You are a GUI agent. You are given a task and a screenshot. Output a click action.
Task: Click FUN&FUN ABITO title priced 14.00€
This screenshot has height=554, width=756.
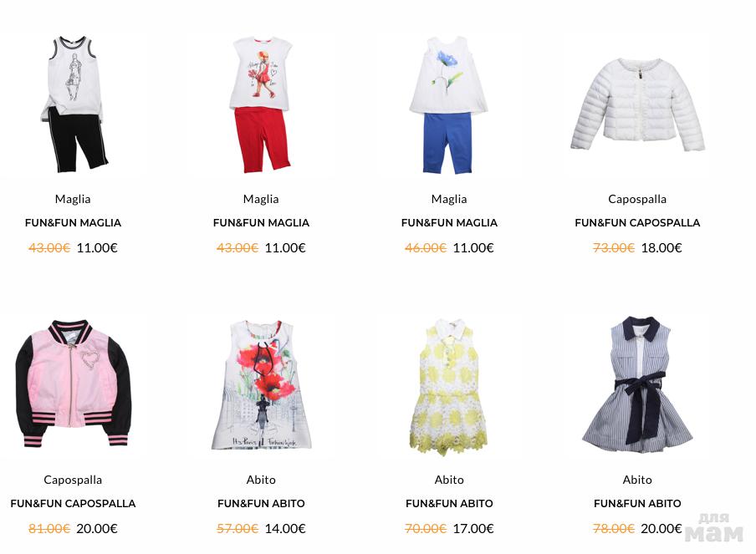pos(261,503)
